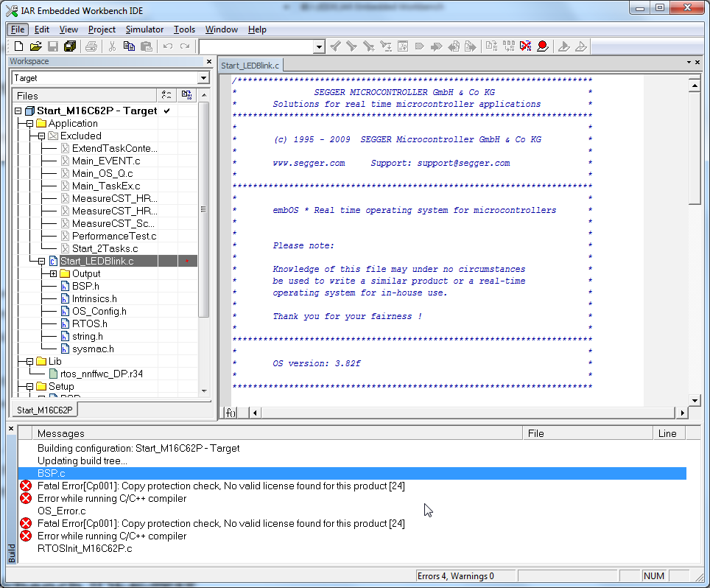The width and height of the screenshot is (710, 588).
Task: Click the New Document toolbar icon
Action: (x=19, y=46)
